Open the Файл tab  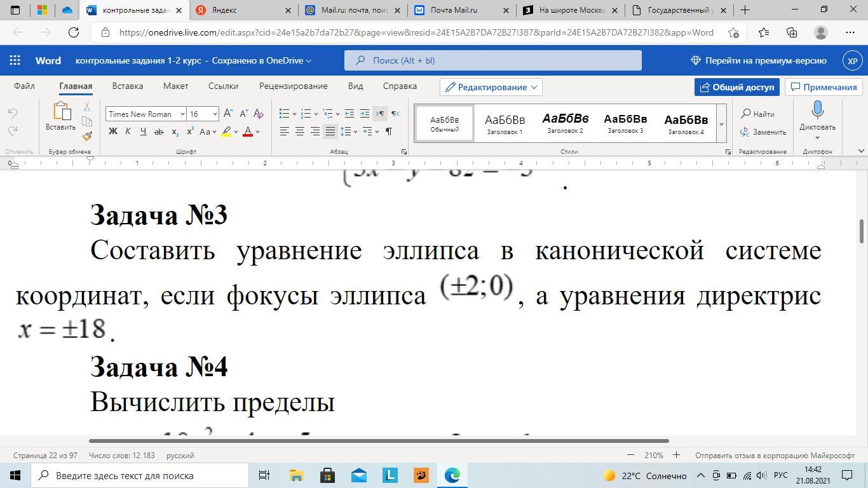pyautogui.click(x=24, y=86)
